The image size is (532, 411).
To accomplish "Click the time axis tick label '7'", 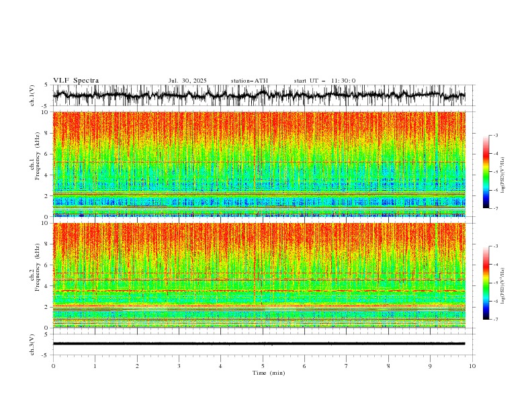I will point(347,366).
